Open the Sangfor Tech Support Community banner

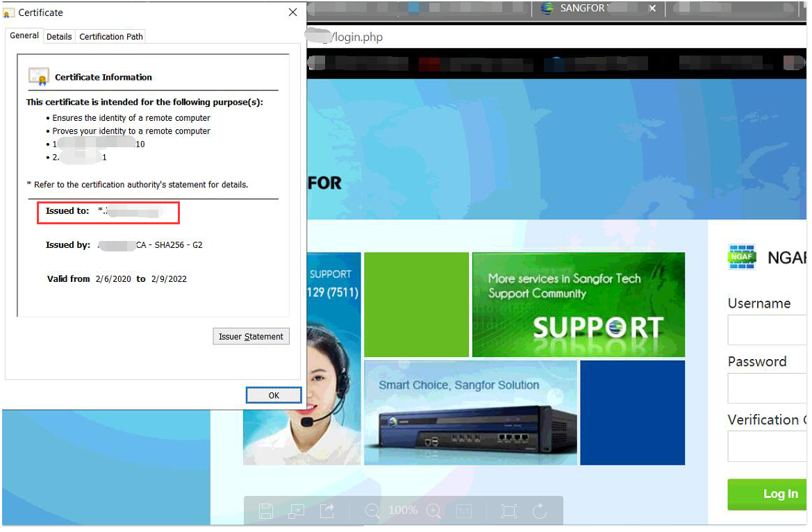579,305
